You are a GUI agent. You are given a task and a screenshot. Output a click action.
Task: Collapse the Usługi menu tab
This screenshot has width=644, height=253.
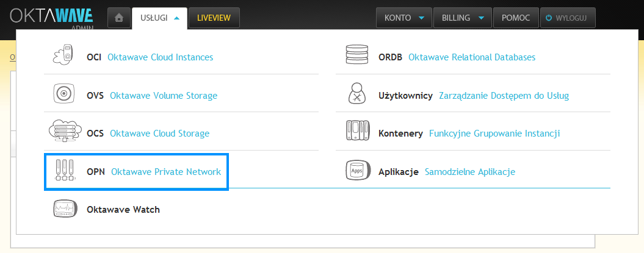click(159, 18)
